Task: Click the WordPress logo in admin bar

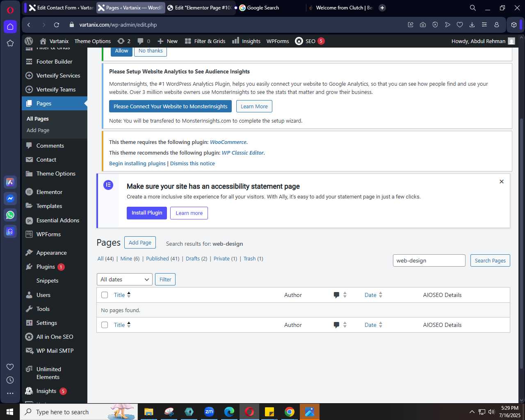Action: 29,41
